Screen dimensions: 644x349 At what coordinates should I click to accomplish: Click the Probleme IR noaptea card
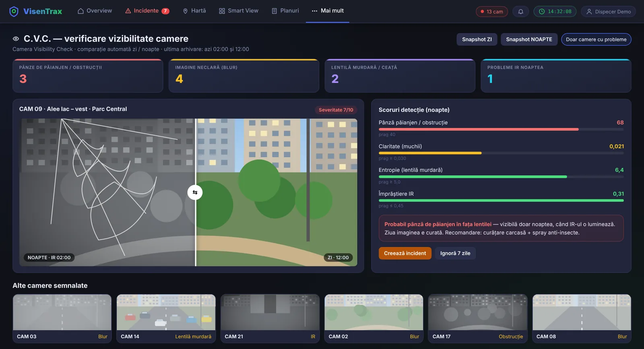(556, 76)
